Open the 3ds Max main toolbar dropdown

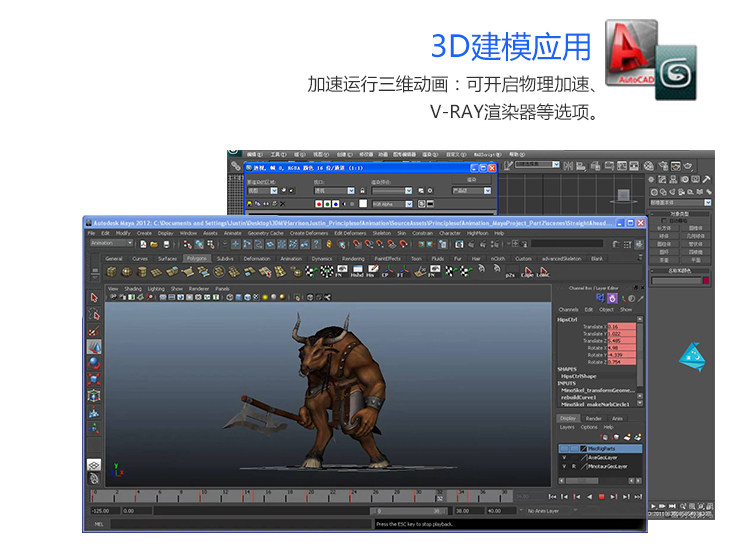[x=538, y=164]
